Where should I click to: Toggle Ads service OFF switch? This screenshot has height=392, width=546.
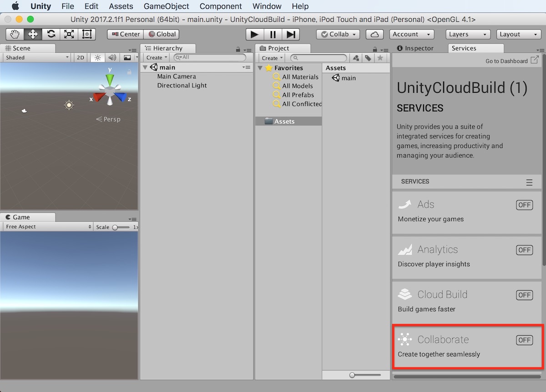click(x=525, y=205)
